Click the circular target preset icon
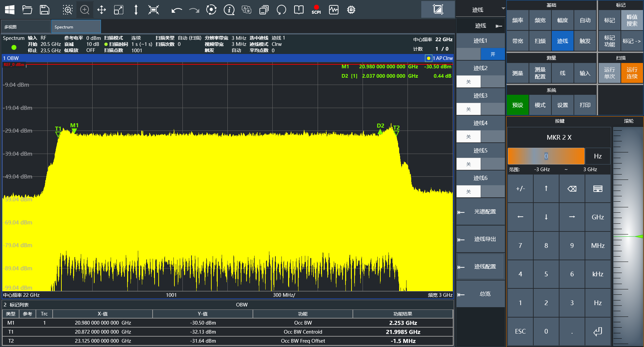Image resolution: width=644 pixels, height=347 pixels. (x=211, y=10)
